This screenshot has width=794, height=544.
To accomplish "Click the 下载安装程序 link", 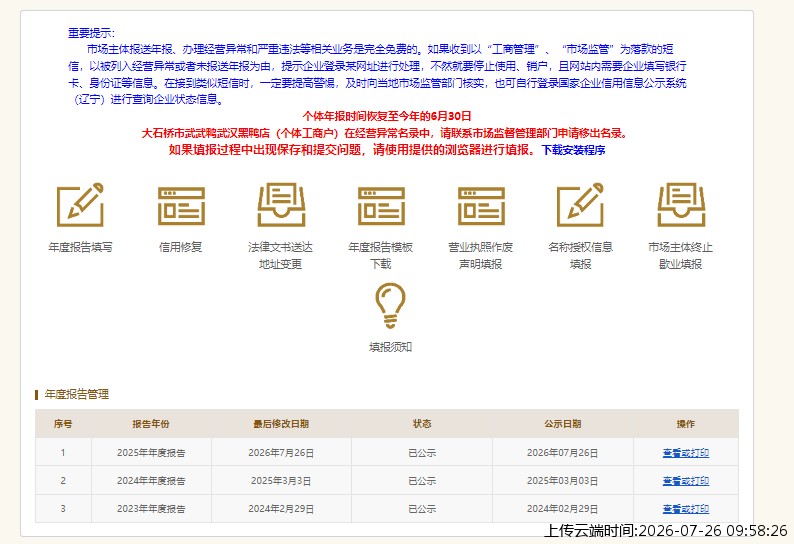I will (573, 150).
